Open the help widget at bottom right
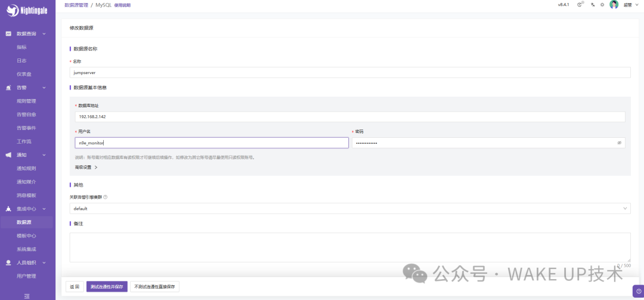 (639, 290)
